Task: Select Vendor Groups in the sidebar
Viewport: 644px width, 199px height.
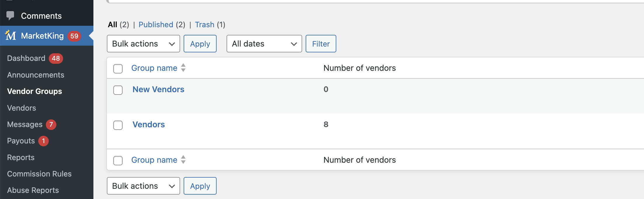Action: 34,91
